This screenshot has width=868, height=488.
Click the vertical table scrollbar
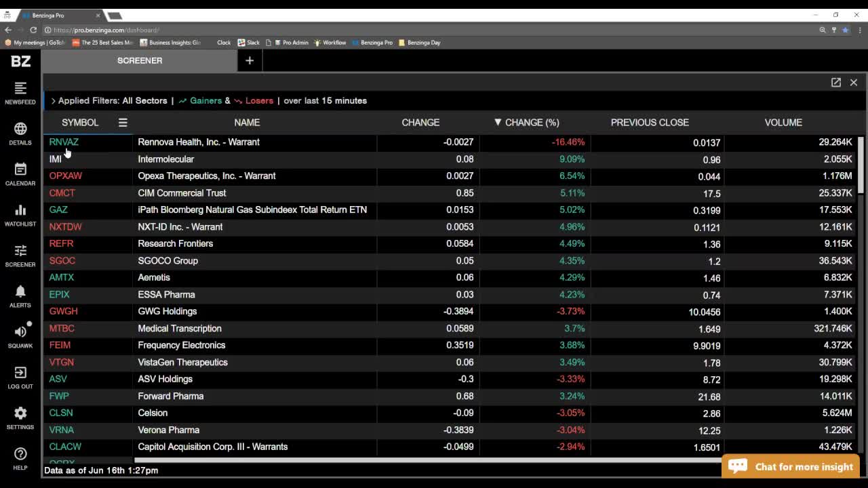[861, 165]
